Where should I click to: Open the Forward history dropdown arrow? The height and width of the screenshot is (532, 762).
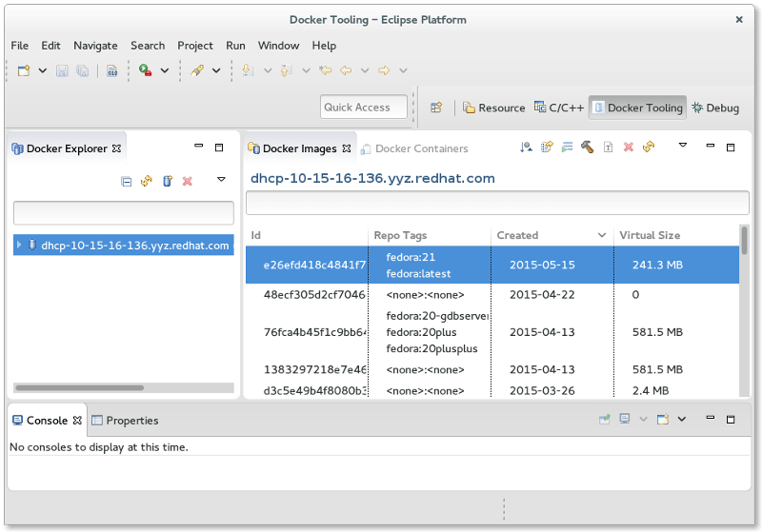tap(403, 70)
